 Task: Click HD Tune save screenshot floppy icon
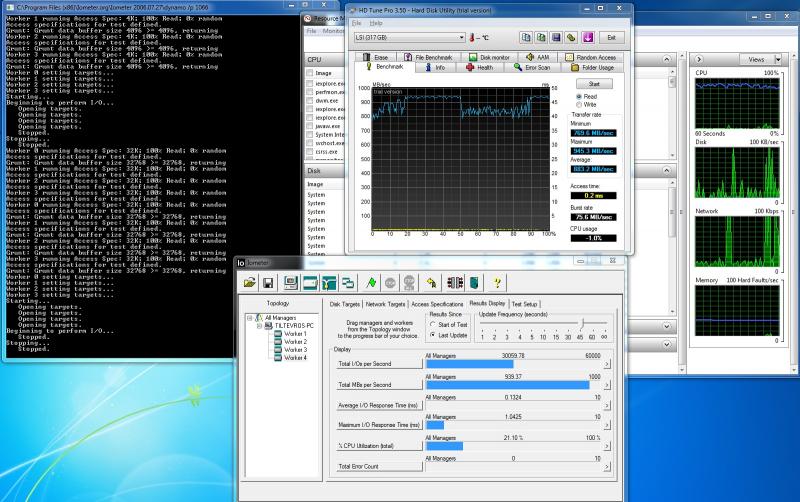point(556,37)
